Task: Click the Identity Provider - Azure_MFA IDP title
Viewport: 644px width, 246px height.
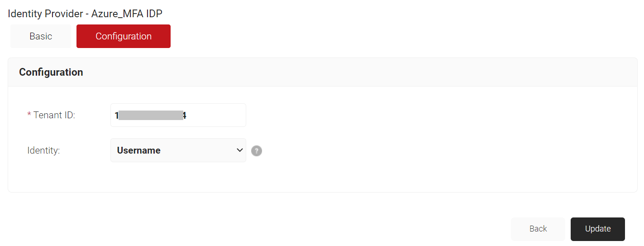Action: coord(85,13)
